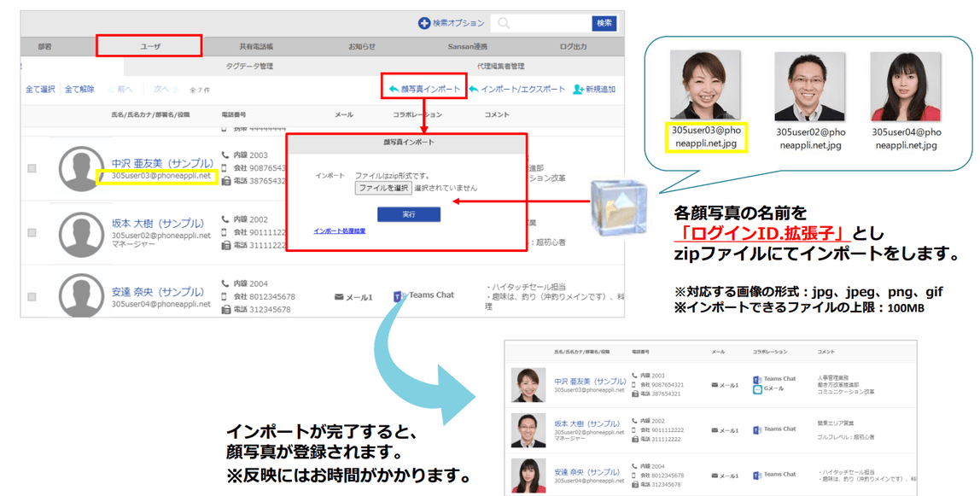Image resolution: width=980 pixels, height=496 pixels.
Task: Tick the checkbox for 安達 奈央
Action: 32,297
